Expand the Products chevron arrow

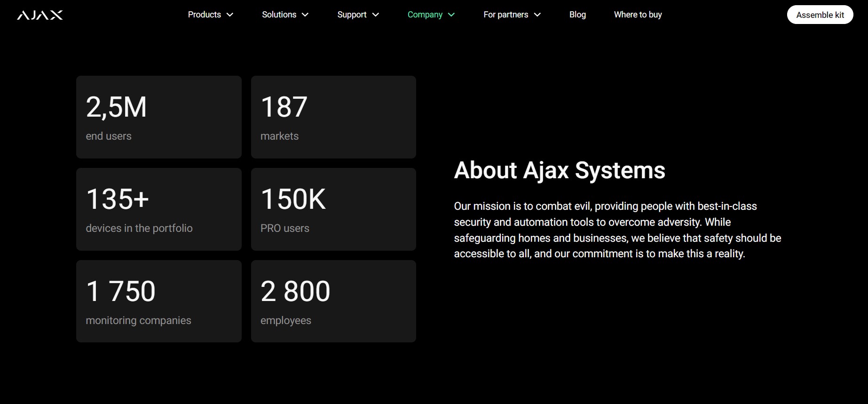pos(230,15)
